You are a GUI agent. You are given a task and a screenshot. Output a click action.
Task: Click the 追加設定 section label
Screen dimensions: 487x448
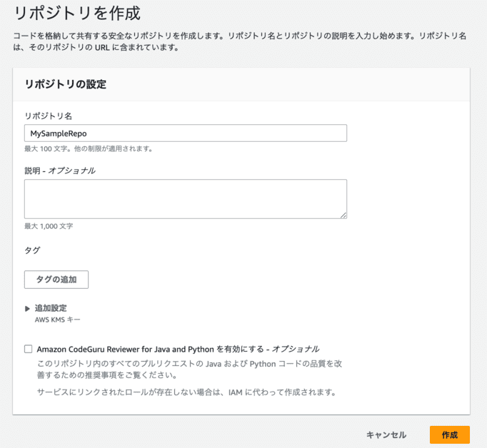pos(51,308)
